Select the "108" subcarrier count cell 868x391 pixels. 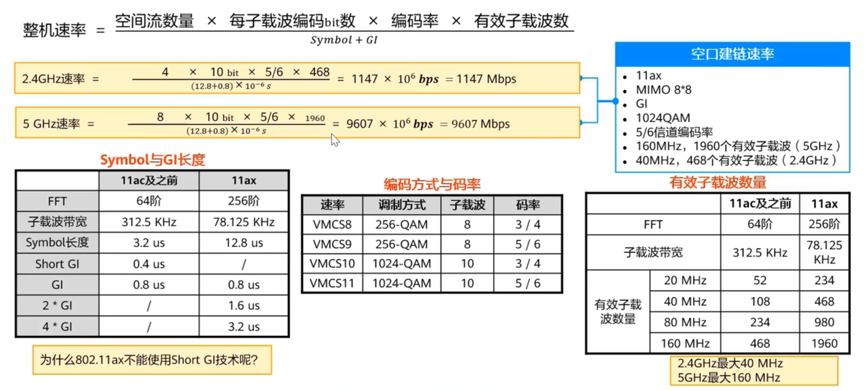click(760, 302)
